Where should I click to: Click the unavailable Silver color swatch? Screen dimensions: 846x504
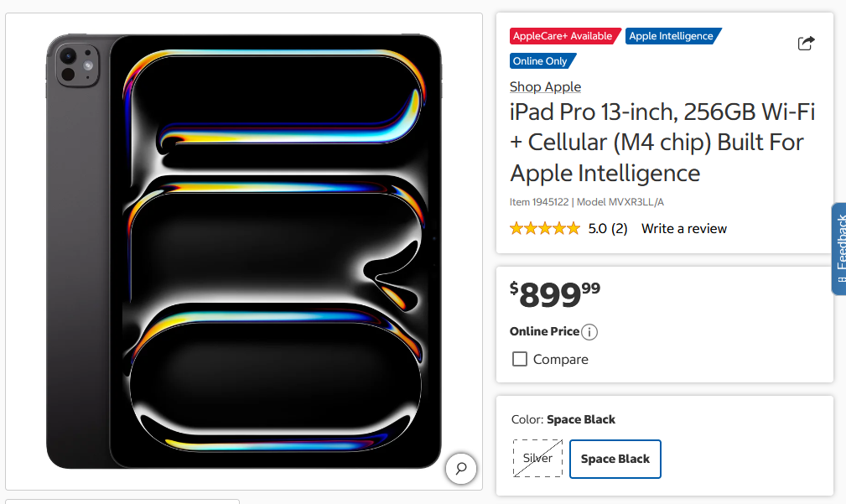tap(537, 458)
